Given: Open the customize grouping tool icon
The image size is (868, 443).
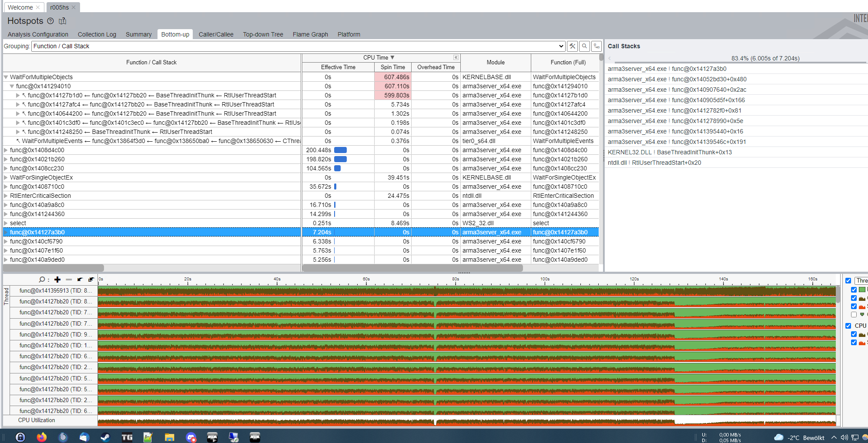Looking at the screenshot, I should 573,46.
